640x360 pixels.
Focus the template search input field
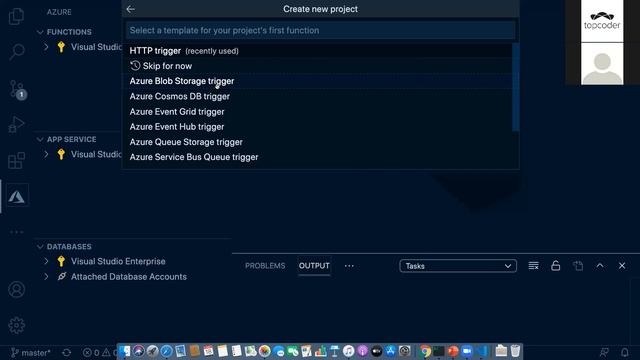click(320, 30)
